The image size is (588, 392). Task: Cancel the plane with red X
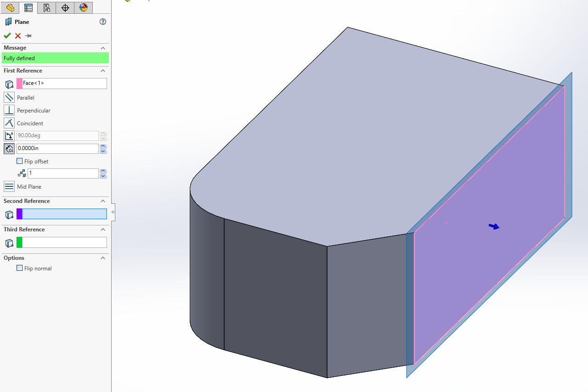(x=18, y=36)
